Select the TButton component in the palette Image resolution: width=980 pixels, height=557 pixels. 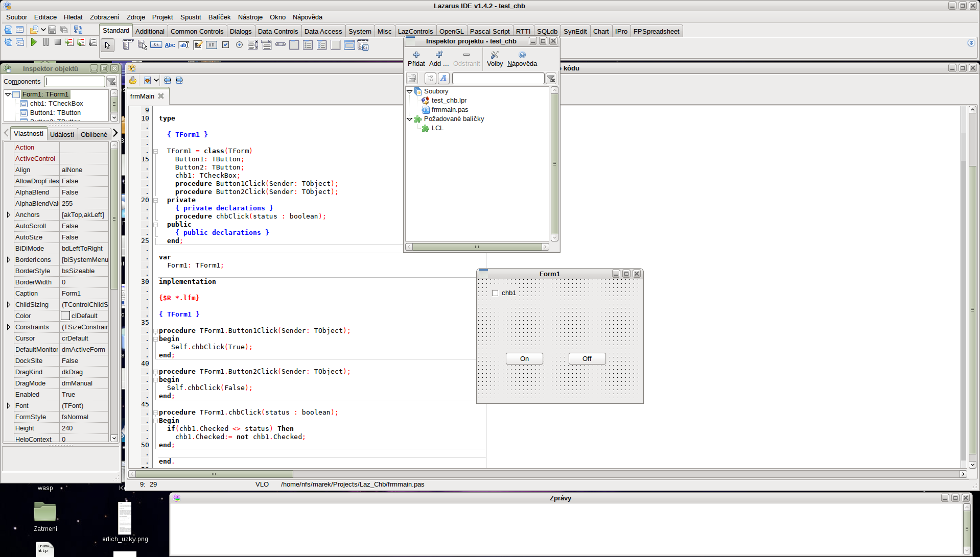156,45
